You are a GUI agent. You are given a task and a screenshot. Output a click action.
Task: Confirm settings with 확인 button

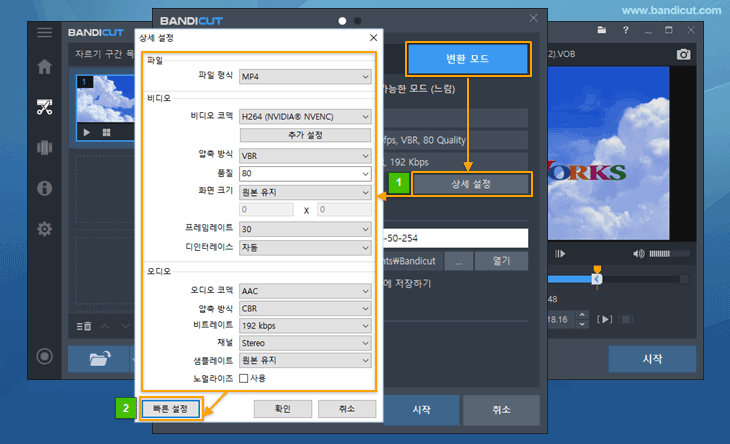[x=283, y=409]
